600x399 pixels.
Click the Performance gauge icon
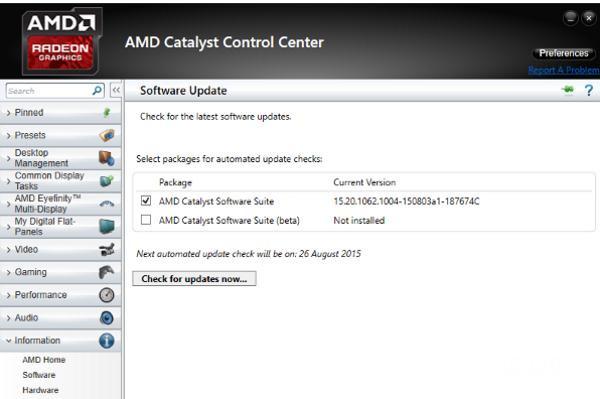[106, 295]
